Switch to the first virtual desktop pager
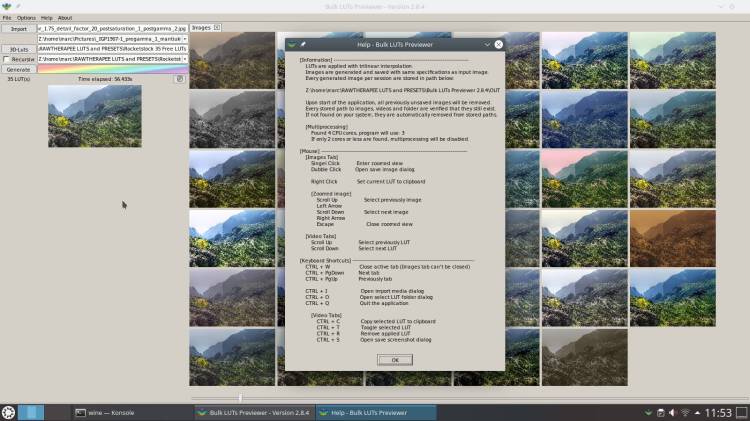750x421 pixels. pos(31,412)
